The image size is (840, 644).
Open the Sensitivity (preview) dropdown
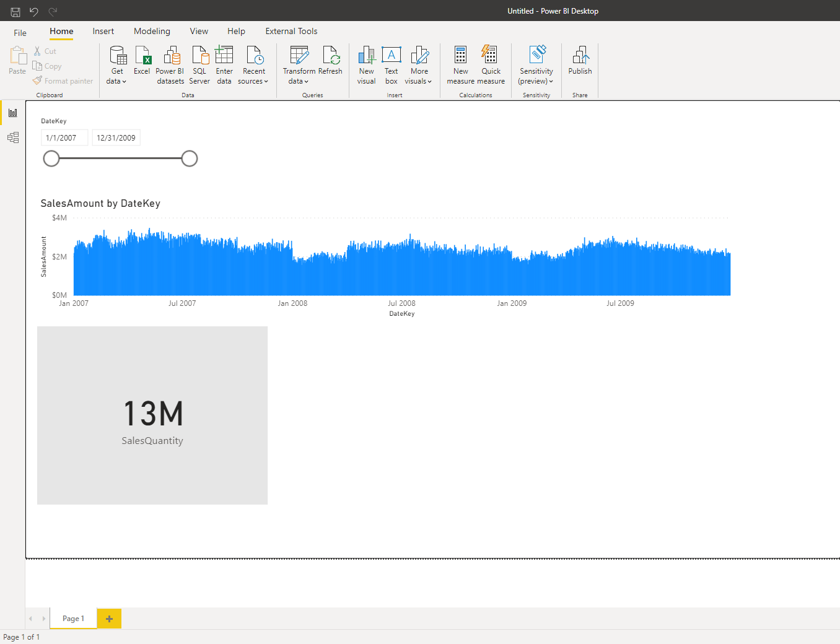click(536, 81)
